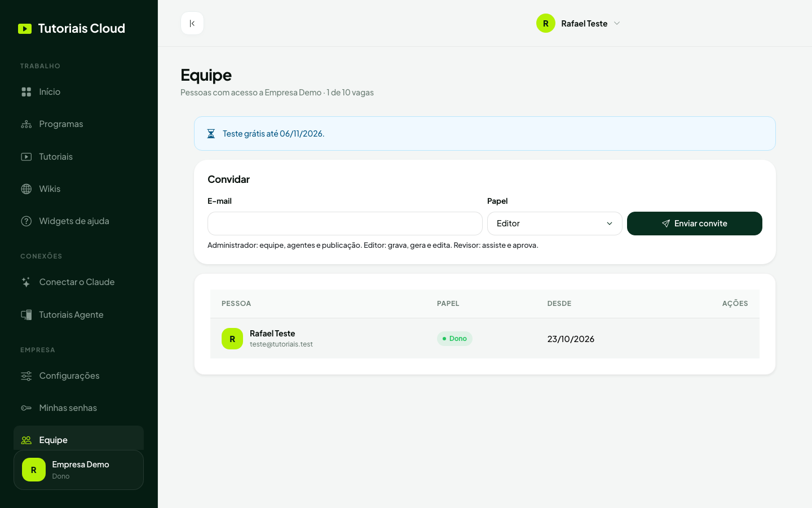Image resolution: width=812 pixels, height=508 pixels.
Task: Open Minhas senhas menu item
Action: pos(78,408)
